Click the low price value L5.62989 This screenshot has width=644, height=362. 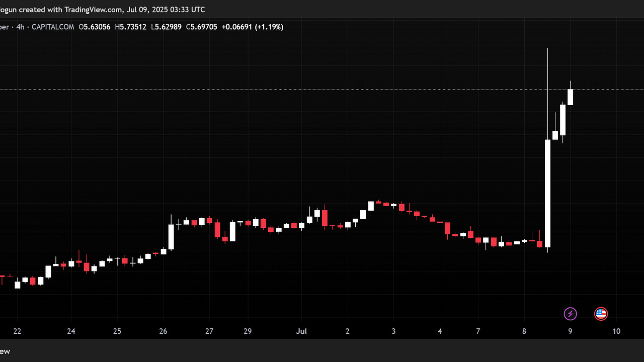click(x=167, y=27)
